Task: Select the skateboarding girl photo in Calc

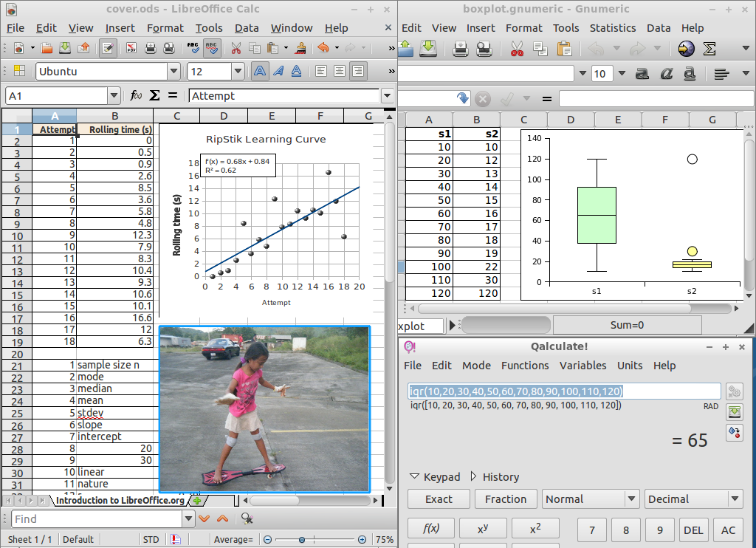Action: click(x=264, y=409)
